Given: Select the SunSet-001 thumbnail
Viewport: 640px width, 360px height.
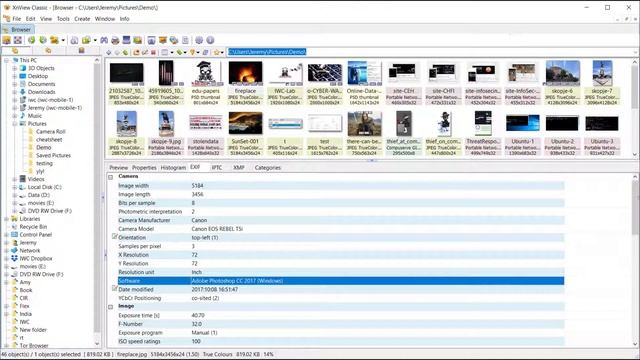Looking at the screenshot, I should coord(245,133).
